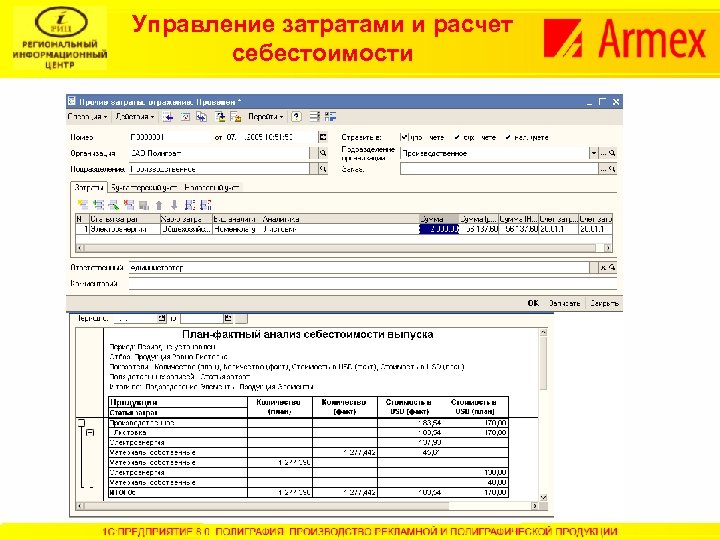This screenshot has width=720, height=540.
Task: Move row down with down arrow icon
Action: coord(174,205)
